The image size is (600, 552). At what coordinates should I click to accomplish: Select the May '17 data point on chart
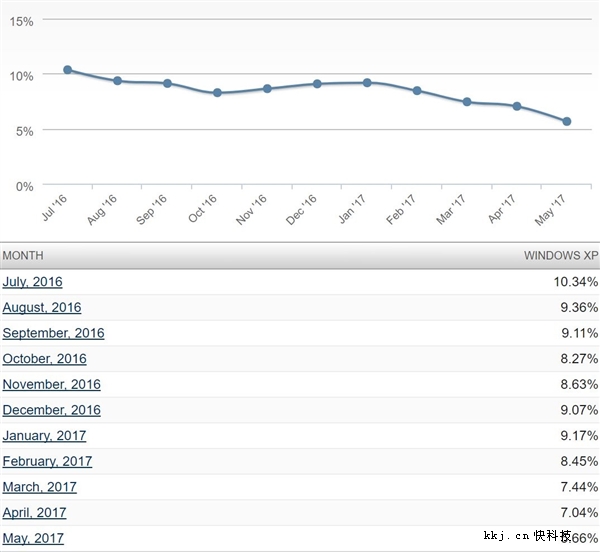[x=567, y=121]
